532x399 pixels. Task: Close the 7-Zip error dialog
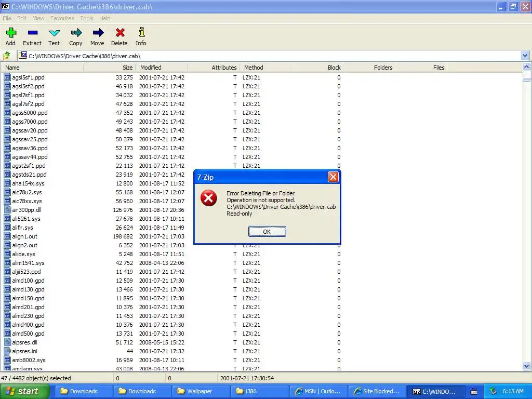(333, 177)
